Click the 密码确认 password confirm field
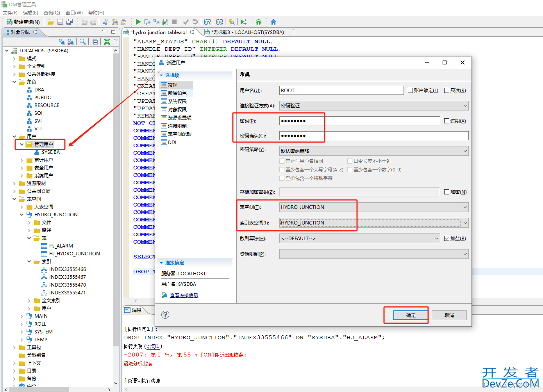This screenshot has height=392, width=543. 374,135
